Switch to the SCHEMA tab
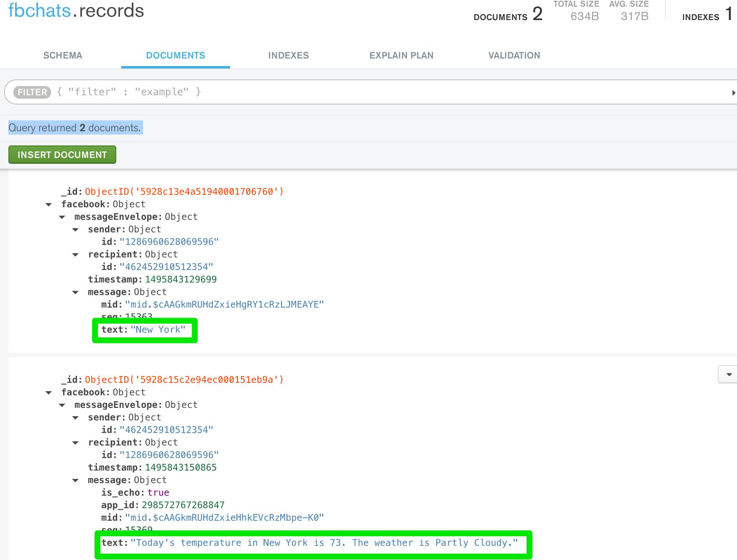The width and height of the screenshot is (737, 560). (63, 56)
